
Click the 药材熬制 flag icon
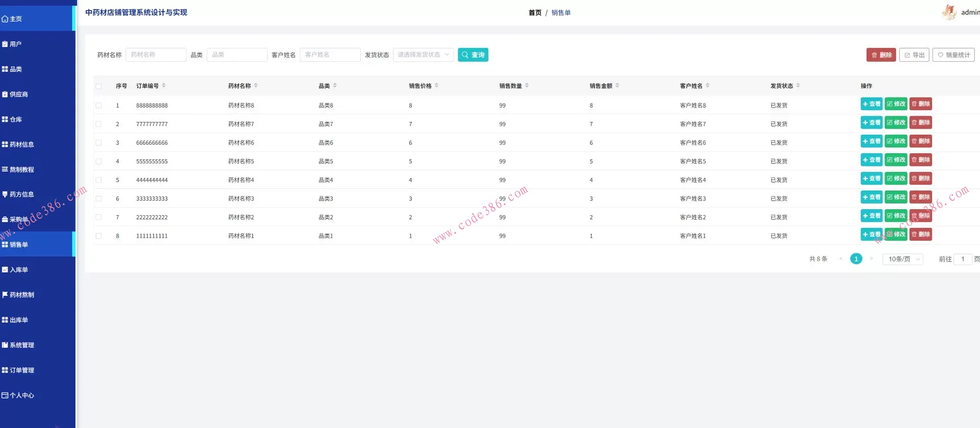[5, 294]
